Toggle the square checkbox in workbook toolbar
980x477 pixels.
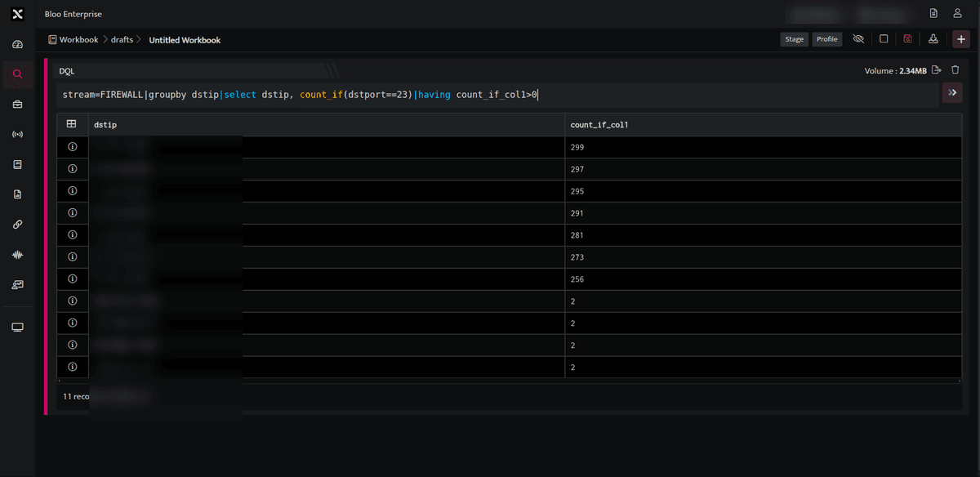pyautogui.click(x=884, y=39)
